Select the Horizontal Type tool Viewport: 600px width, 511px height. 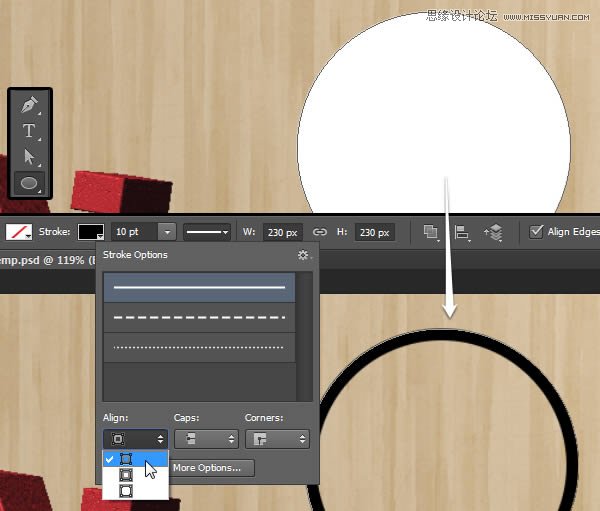[30, 131]
